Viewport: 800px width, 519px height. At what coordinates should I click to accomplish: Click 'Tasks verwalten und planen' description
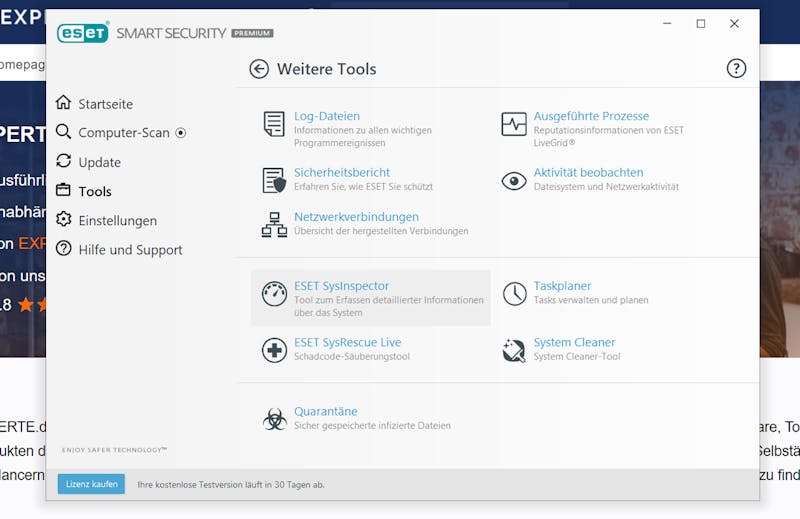pyautogui.click(x=591, y=300)
